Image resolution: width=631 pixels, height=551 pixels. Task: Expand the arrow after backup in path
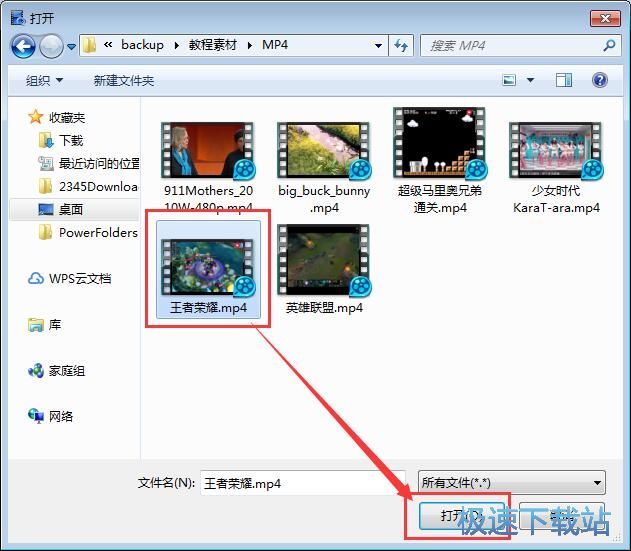pyautogui.click(x=176, y=45)
